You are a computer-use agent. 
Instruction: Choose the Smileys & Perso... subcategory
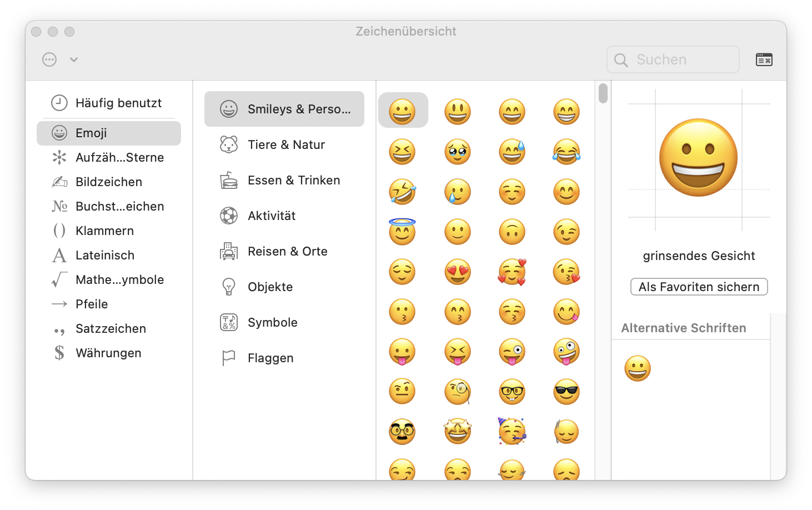(284, 109)
